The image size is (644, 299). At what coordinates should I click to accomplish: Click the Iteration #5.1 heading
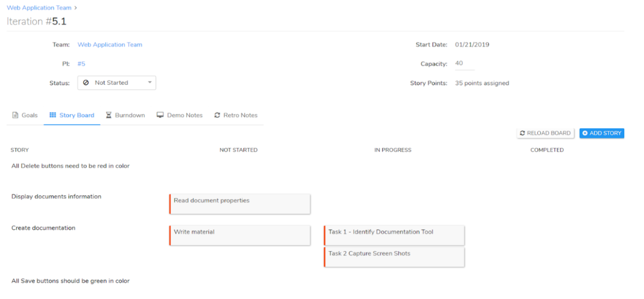click(x=36, y=21)
